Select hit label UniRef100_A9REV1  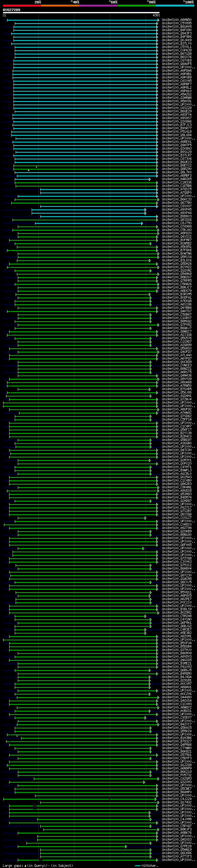pyautogui.click(x=177, y=142)
